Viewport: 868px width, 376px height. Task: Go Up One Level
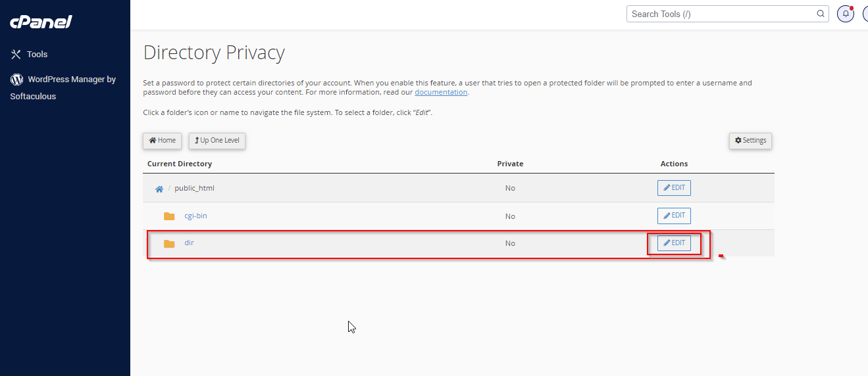[x=217, y=141]
